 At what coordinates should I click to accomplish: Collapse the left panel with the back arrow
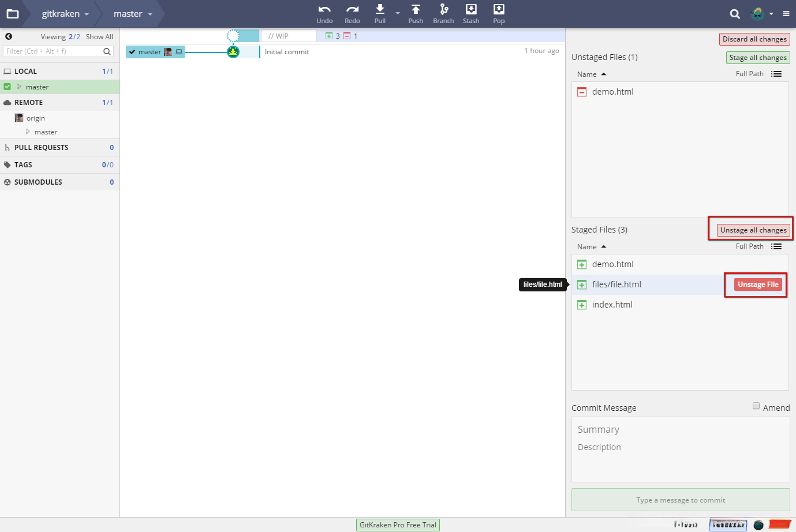(x=9, y=36)
